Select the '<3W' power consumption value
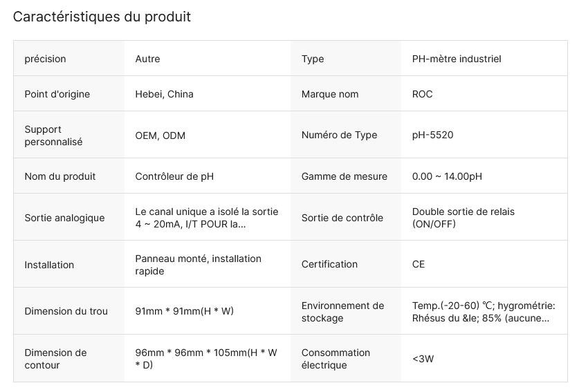Viewport: 588px width, 392px height. [x=423, y=359]
